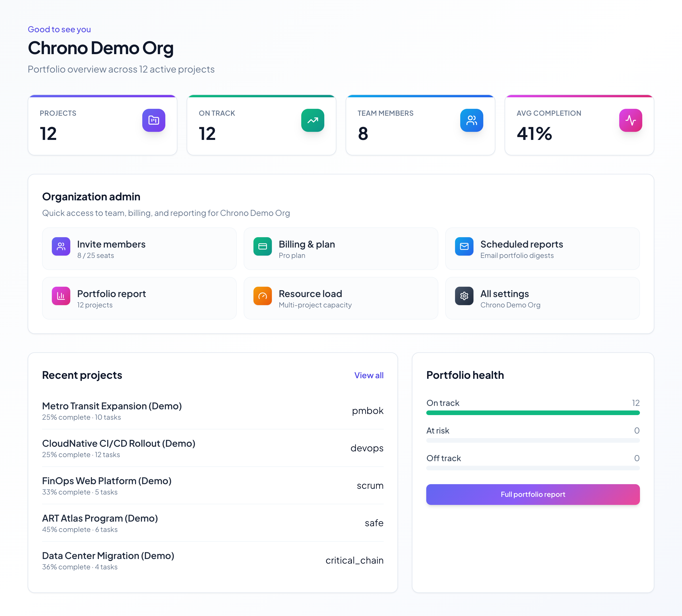This screenshot has width=682, height=616.
Task: Open Scheduled reports
Action: point(542,248)
